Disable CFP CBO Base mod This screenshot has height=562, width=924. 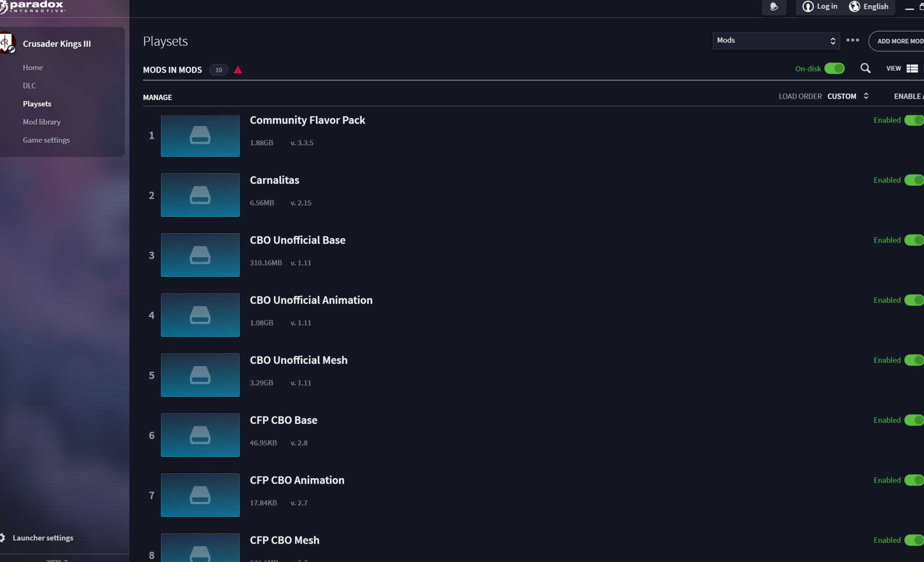[x=914, y=420]
